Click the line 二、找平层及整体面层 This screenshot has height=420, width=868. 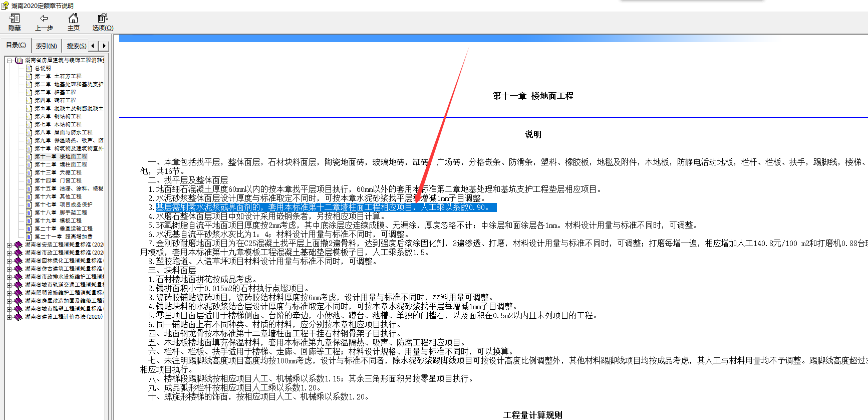point(188,180)
